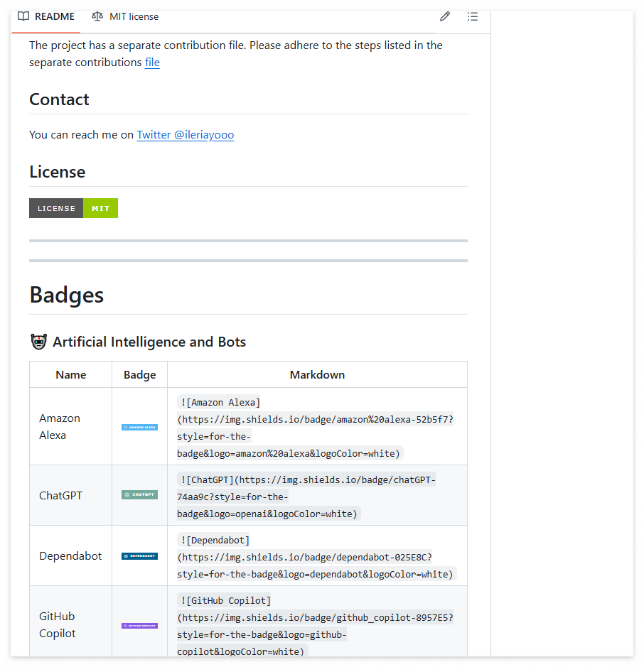Click the Dependabot markdown code snippet

pyautogui.click(x=317, y=557)
